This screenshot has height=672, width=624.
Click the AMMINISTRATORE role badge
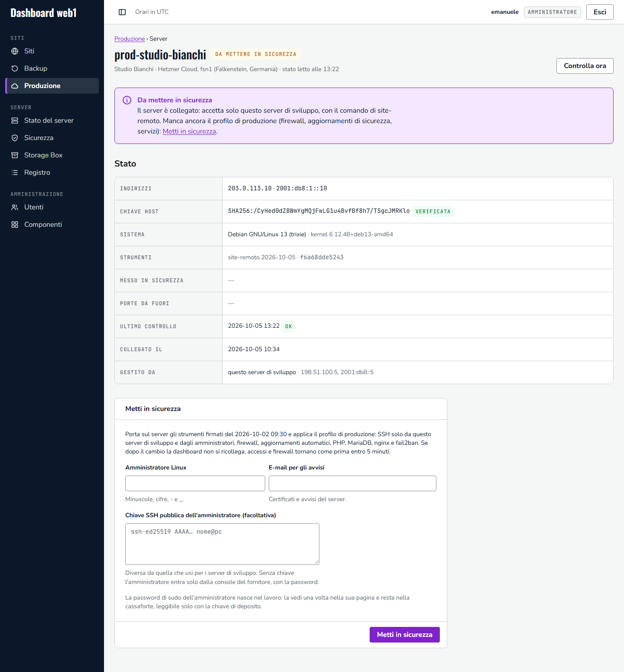[552, 12]
